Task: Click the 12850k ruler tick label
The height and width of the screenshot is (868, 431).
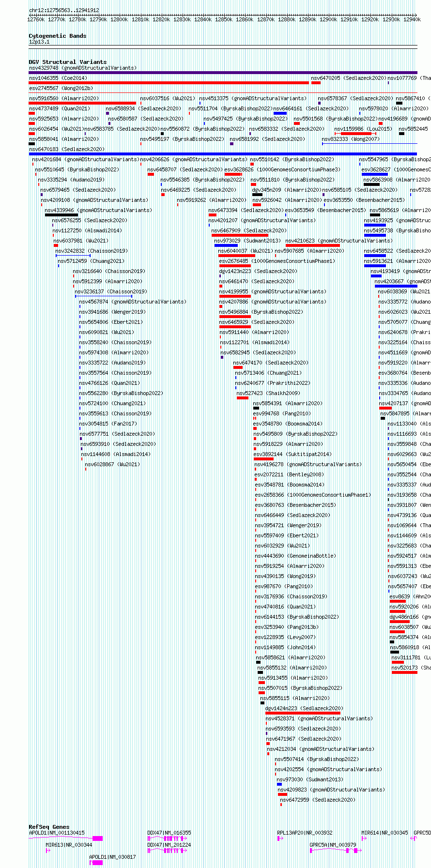Action: (224, 19)
